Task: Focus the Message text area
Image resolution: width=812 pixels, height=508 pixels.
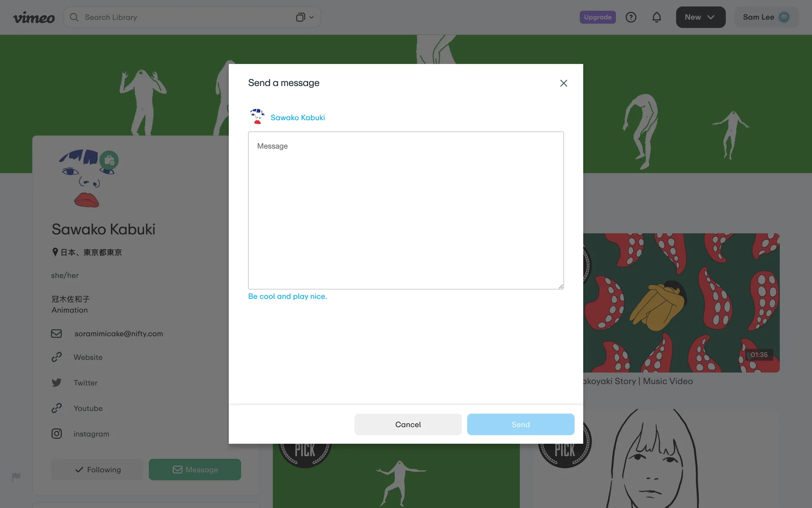Action: (x=406, y=210)
